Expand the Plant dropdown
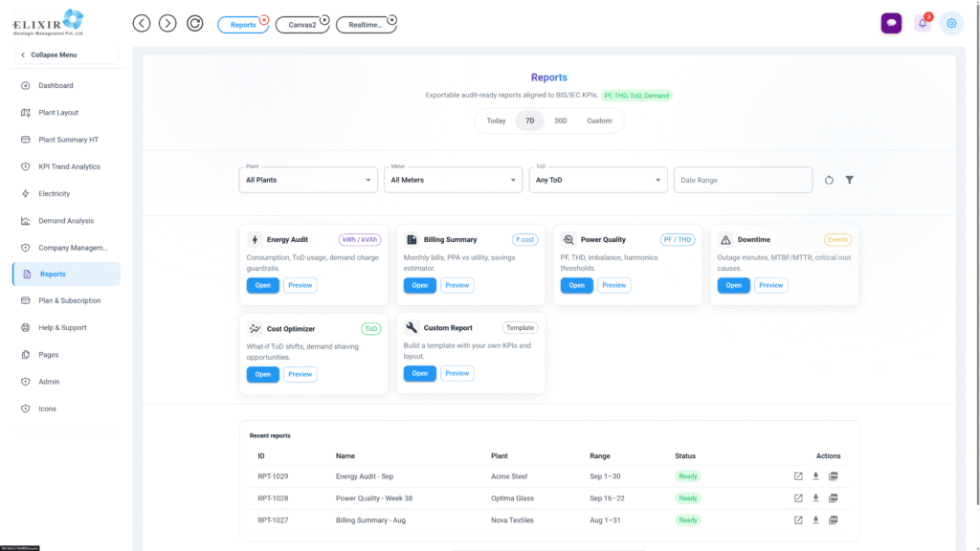This screenshot has width=980, height=551. point(310,180)
